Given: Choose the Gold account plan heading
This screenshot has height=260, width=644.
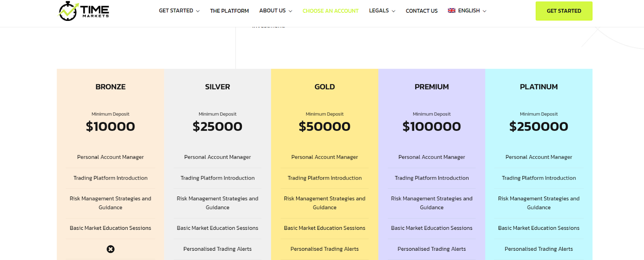Looking at the screenshot, I should pyautogui.click(x=325, y=87).
